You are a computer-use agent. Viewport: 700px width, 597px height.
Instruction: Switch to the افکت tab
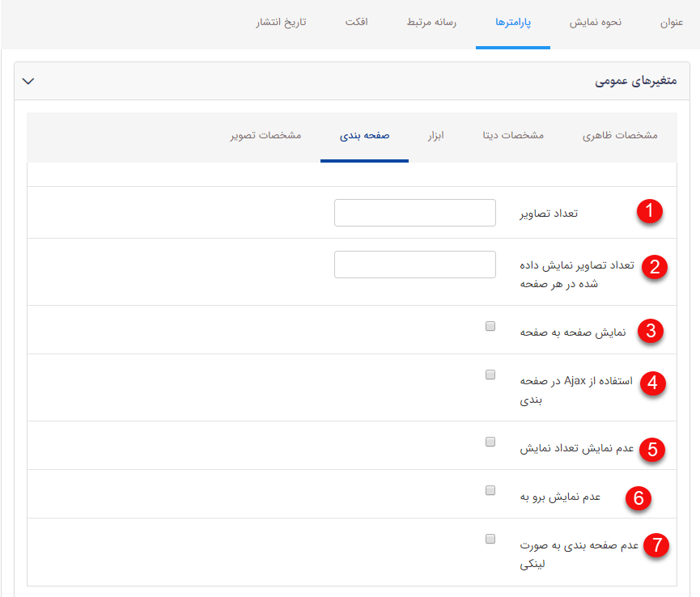point(356,24)
